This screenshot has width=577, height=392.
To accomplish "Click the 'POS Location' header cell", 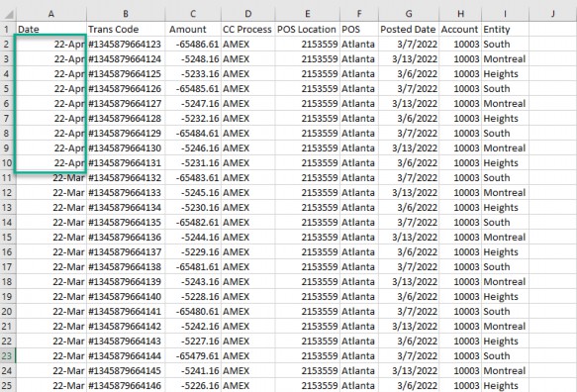I will 307,29.
